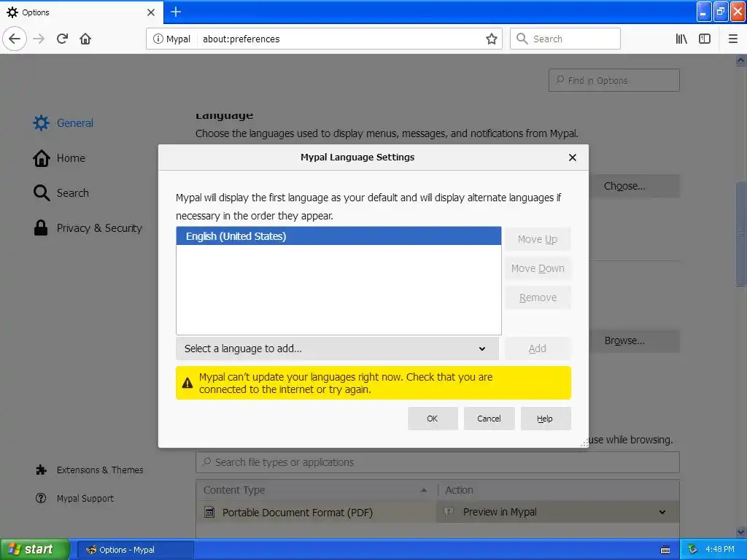This screenshot has width=747, height=560.
Task: Open the Library icon
Action: click(x=681, y=39)
